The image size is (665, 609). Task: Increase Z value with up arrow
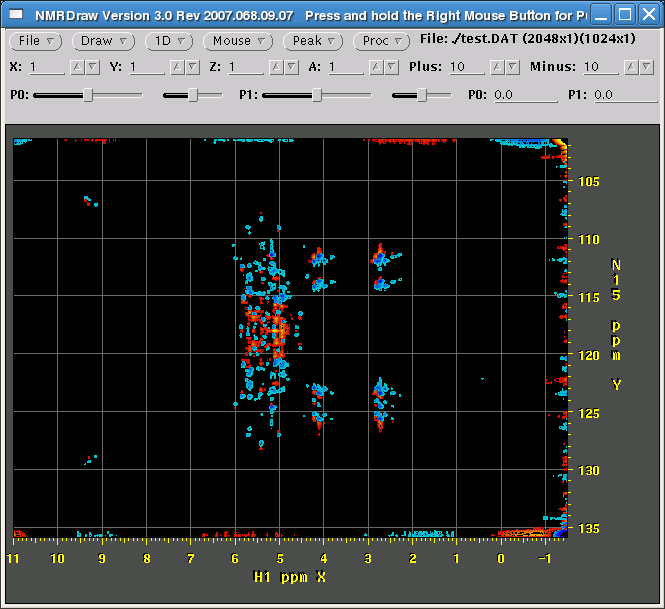277,67
